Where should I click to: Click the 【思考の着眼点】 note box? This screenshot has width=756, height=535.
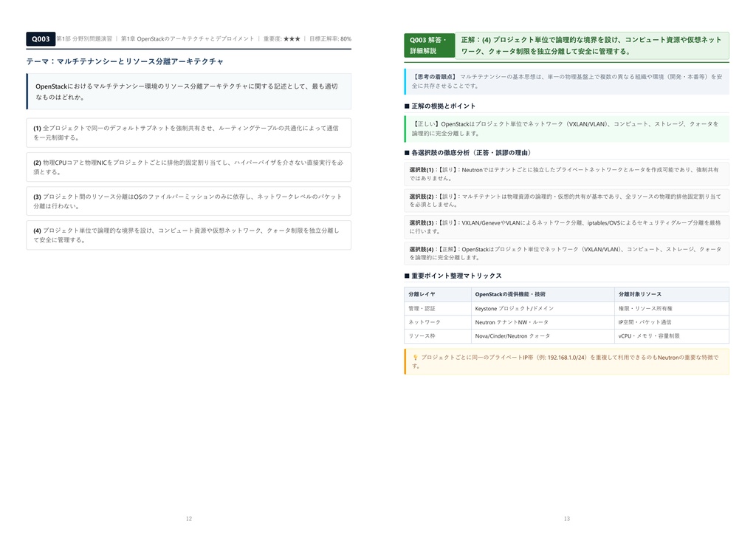[x=566, y=81]
